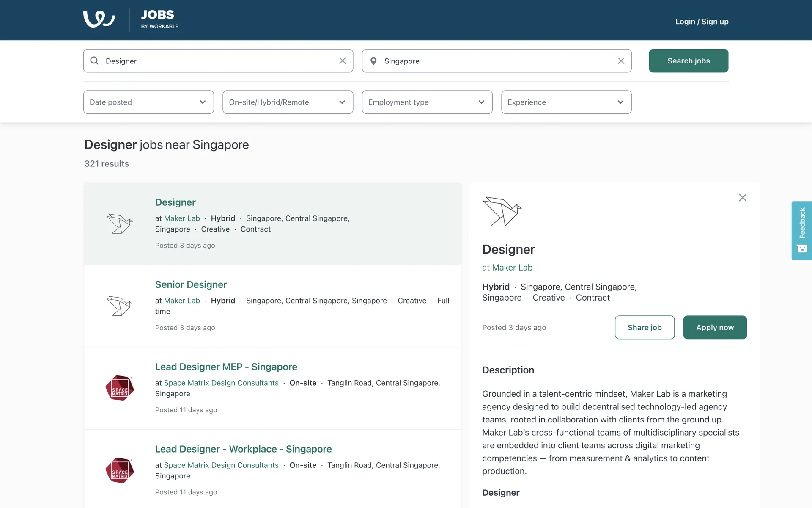
Task: Click the Apply now button
Action: tap(715, 327)
